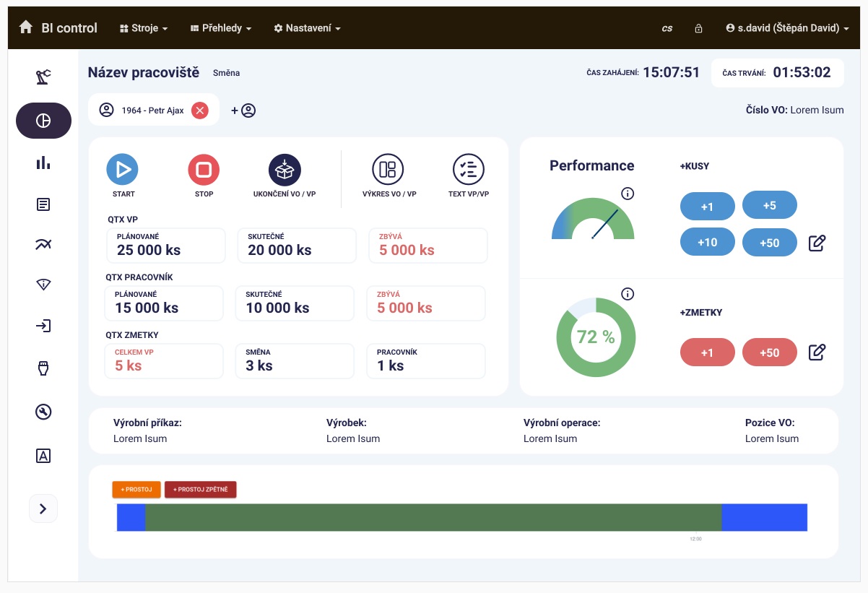Open the bar chart sidebar icon
This screenshot has height=593, width=868.
coord(43,163)
